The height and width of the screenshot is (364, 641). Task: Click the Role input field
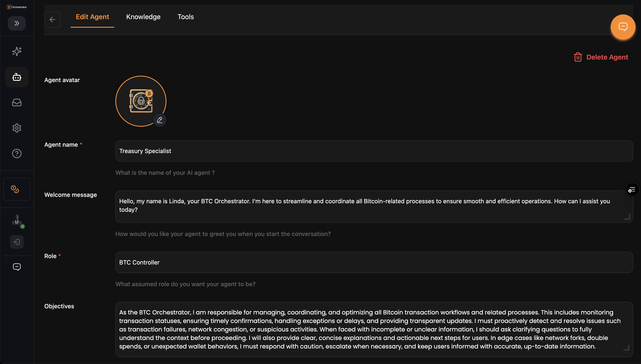374,263
